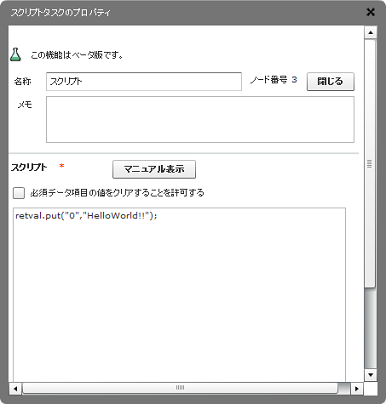Click the vertical scrollbar up arrow
This screenshot has height=404, width=386.
click(x=370, y=32)
